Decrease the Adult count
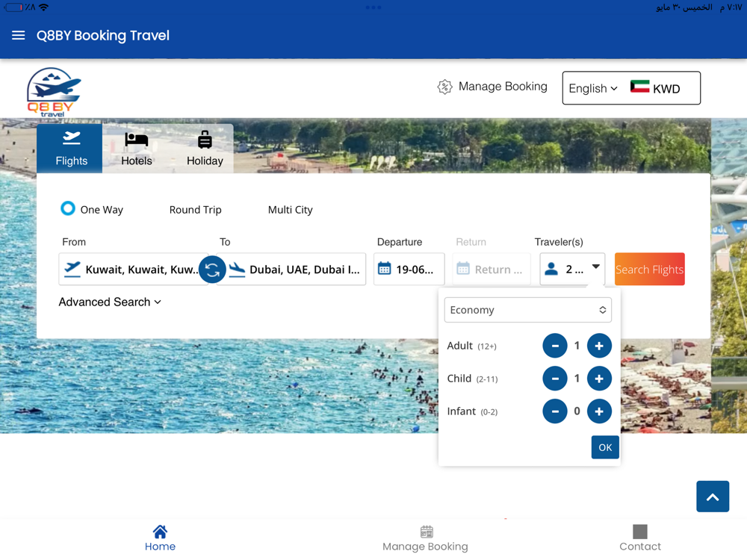The width and height of the screenshot is (747, 560). point(555,346)
